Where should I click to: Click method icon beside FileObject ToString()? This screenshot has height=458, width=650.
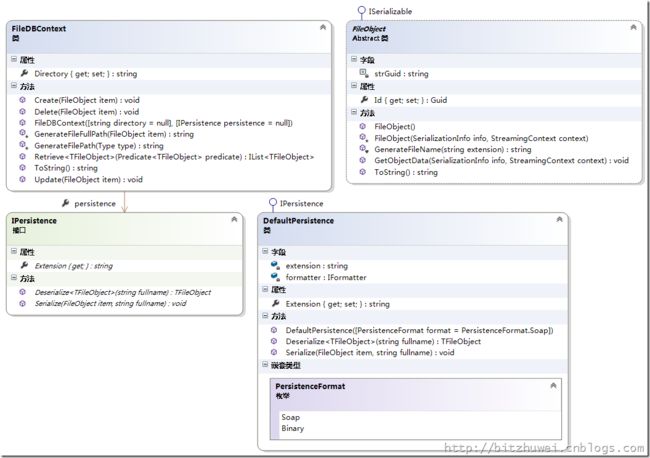363,172
